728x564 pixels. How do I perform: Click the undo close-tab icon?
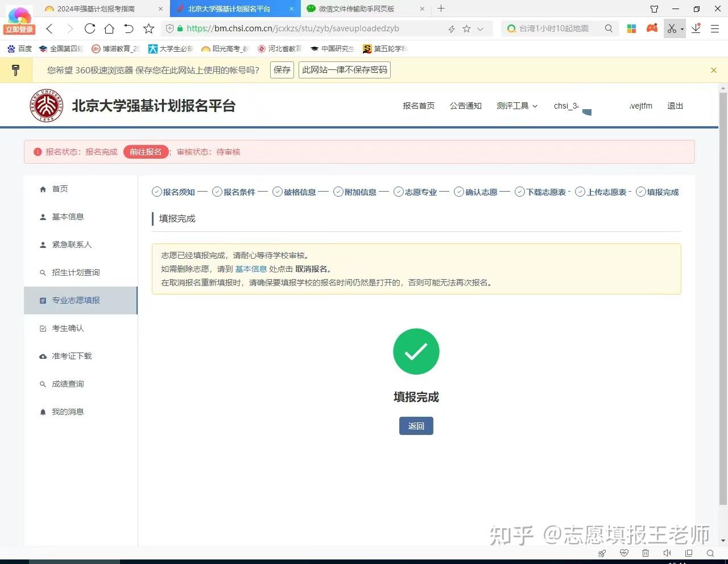pos(129,28)
